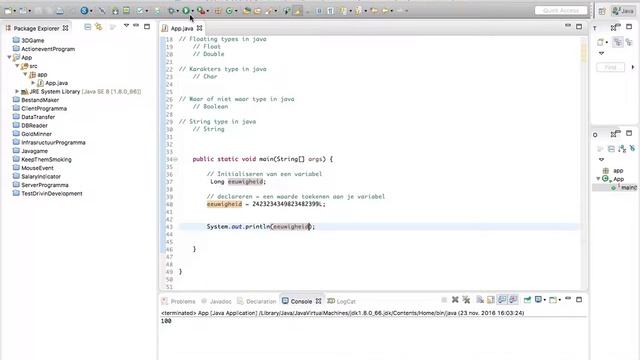Click the Back navigation arrow in toolbar

click(x=384, y=11)
